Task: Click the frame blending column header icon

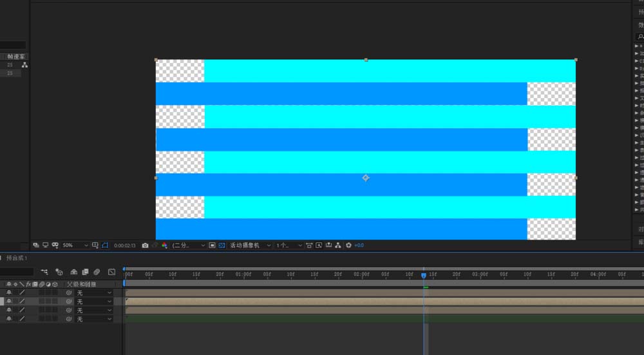Action: click(35, 284)
